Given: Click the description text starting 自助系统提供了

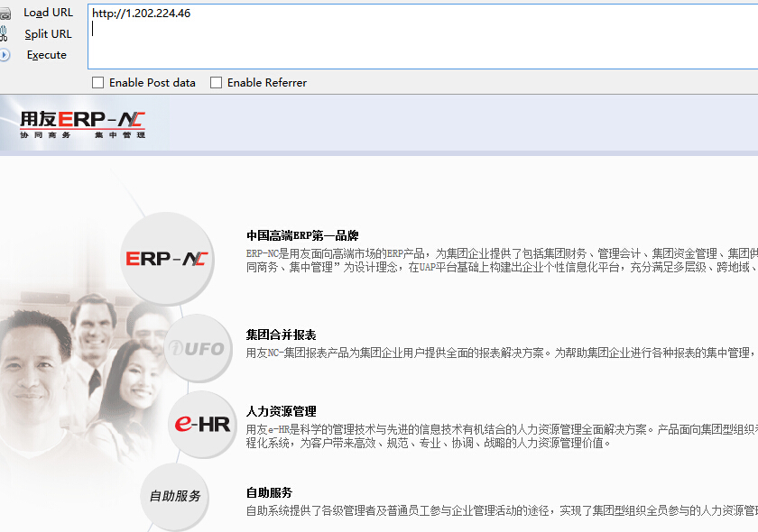Looking at the screenshot, I should [502, 510].
